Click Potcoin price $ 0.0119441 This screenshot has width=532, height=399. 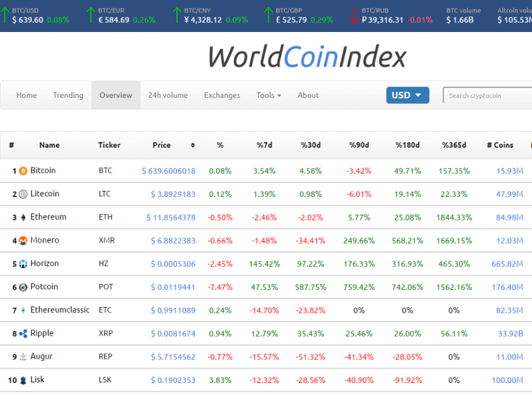(x=173, y=287)
